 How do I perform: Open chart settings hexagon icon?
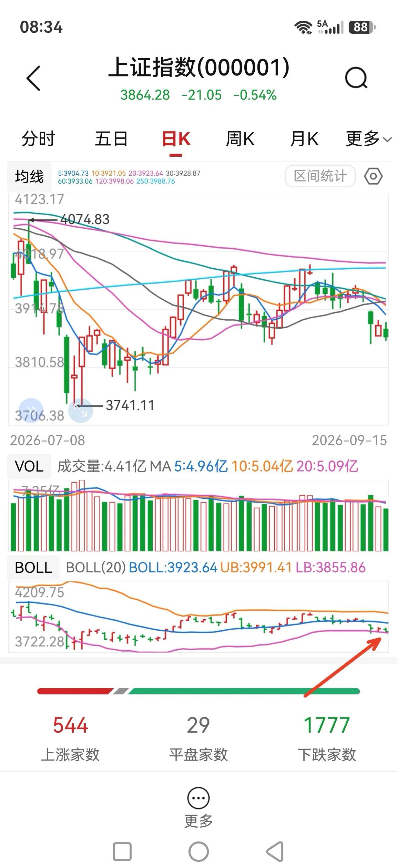coord(373,176)
